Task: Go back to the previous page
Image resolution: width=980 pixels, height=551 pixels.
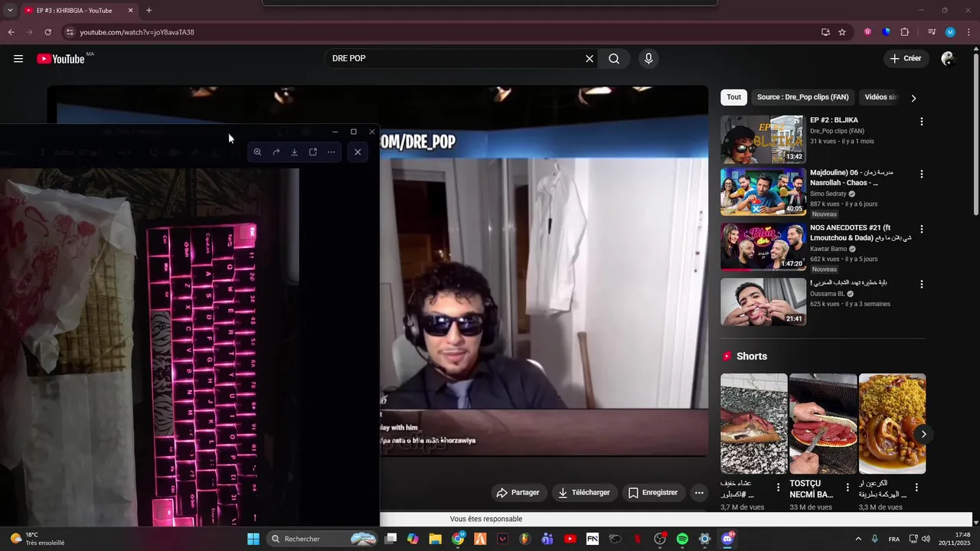Action: (11, 32)
